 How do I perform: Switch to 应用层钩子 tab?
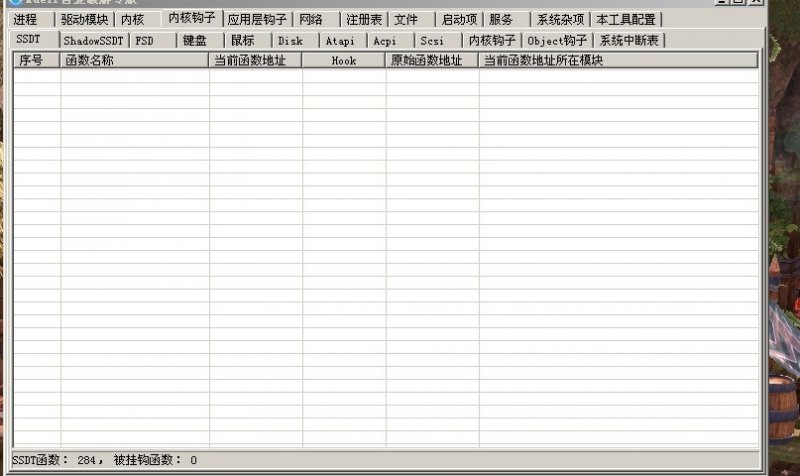[x=257, y=20]
